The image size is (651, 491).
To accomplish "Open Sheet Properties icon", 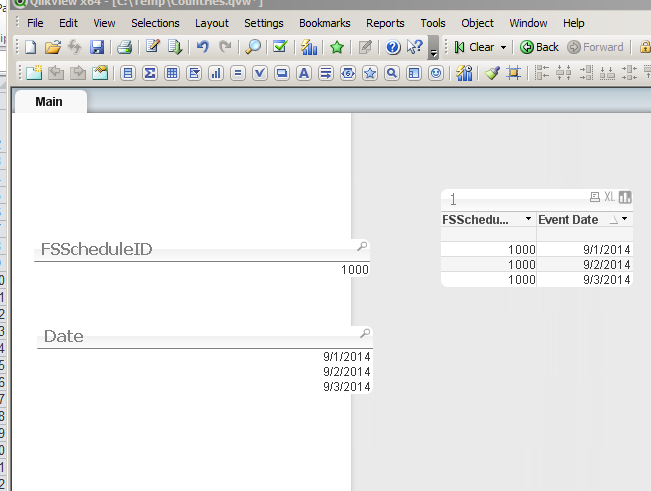I will click(100, 73).
